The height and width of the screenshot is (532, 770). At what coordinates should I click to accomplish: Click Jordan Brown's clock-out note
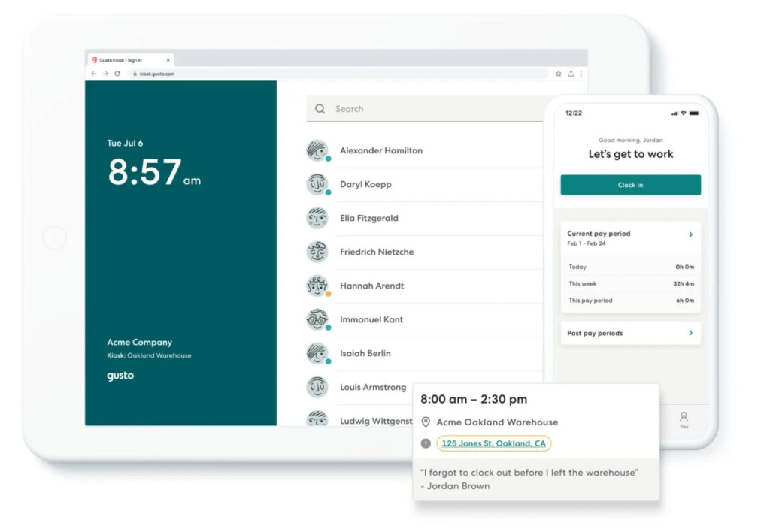(529, 479)
